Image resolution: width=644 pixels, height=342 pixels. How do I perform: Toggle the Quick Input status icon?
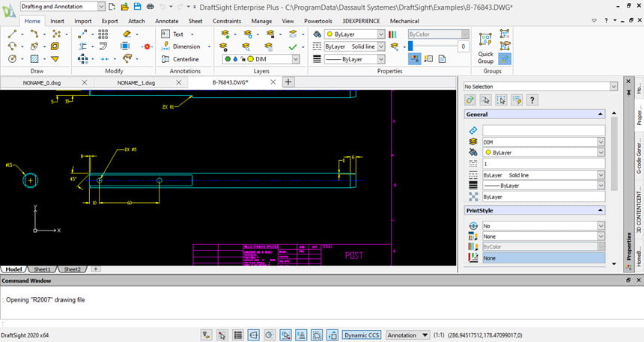pyautogui.click(x=332, y=335)
